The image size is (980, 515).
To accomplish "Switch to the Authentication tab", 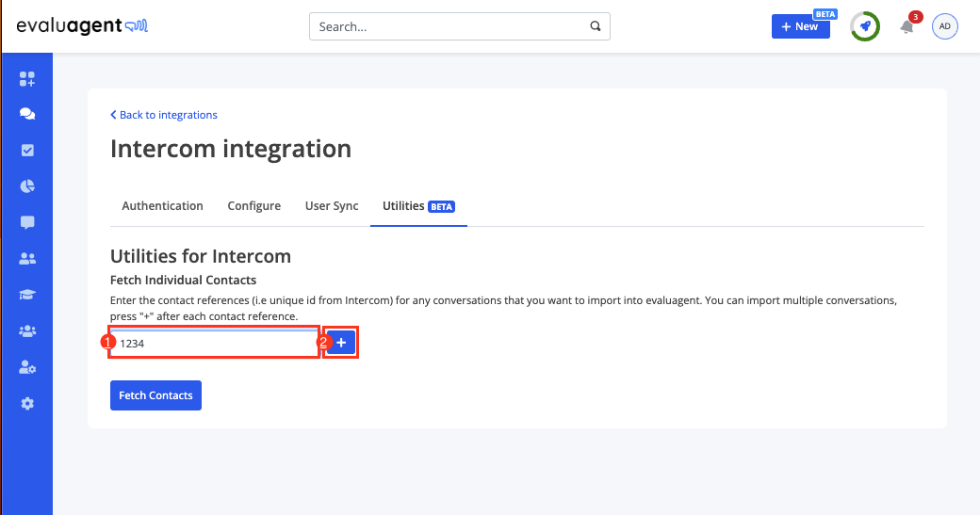I will point(162,206).
